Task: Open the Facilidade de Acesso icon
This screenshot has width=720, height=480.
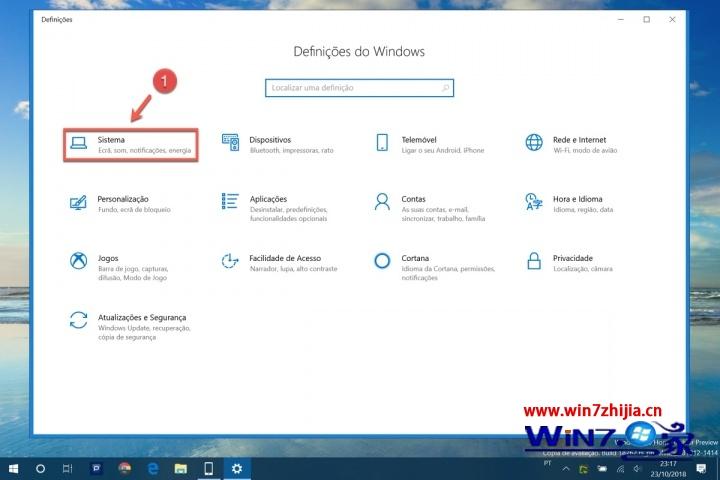Action: coord(230,261)
